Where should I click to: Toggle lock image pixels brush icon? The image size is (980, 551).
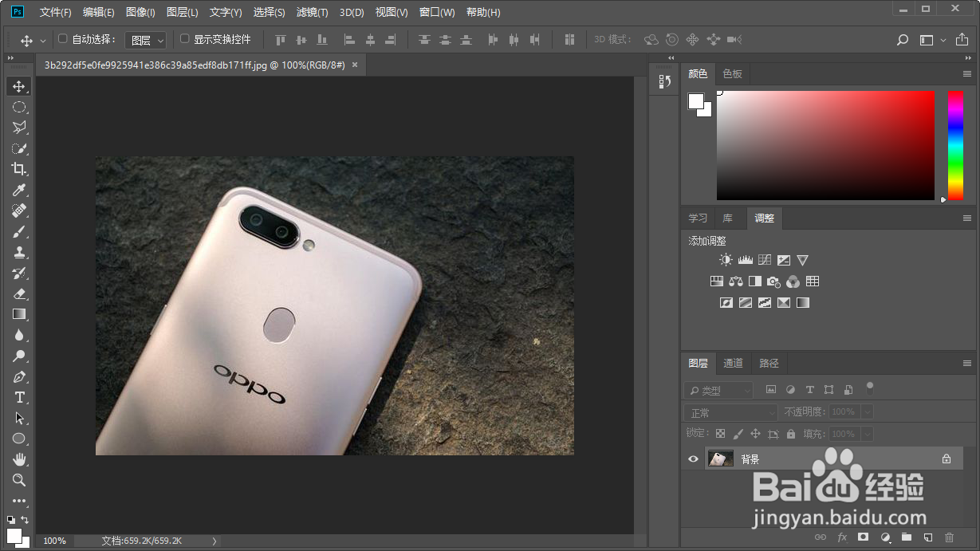pyautogui.click(x=738, y=434)
